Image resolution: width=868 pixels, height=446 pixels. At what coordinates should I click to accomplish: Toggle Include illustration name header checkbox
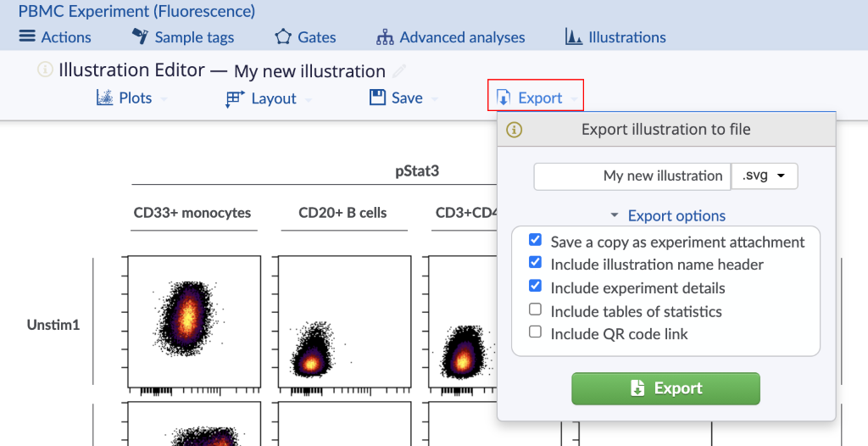click(x=535, y=262)
